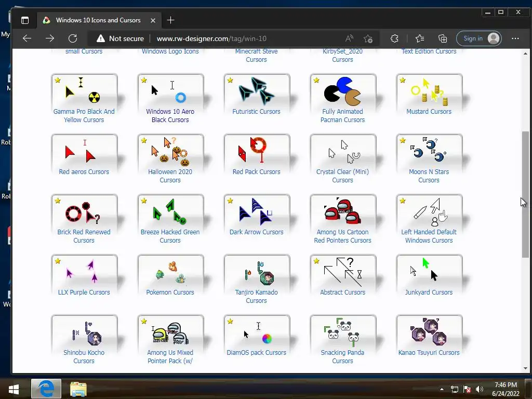Follow the Mustard Cursors text link
Image resolution: width=532 pixels, height=399 pixels.
coord(429,112)
